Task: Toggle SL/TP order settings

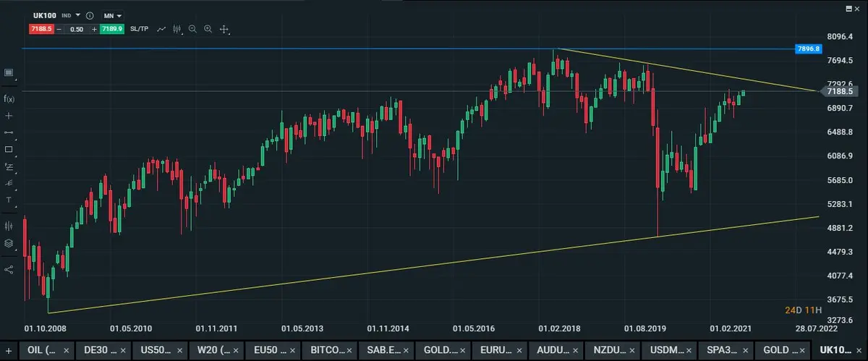Action: (x=140, y=29)
